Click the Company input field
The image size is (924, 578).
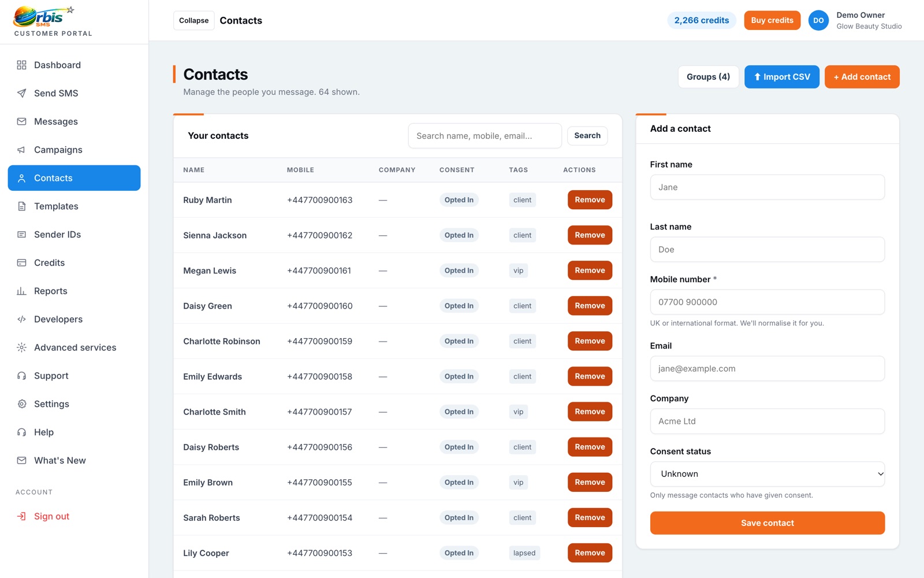[767, 421]
